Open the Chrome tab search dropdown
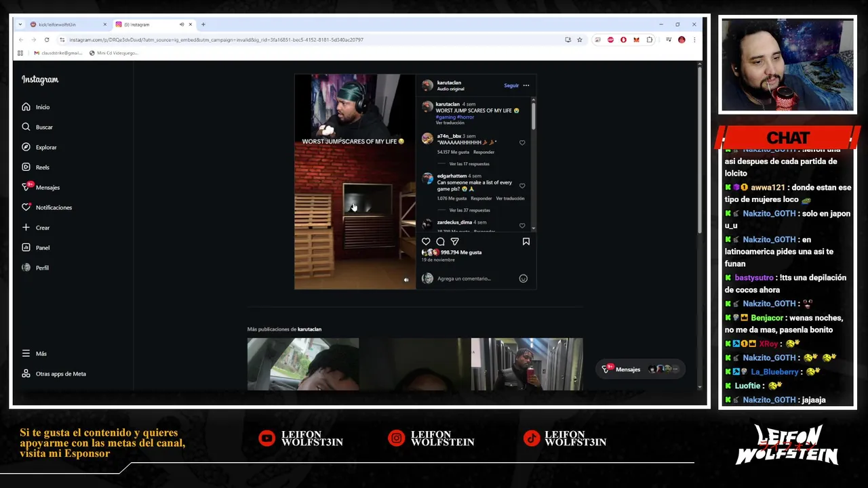The image size is (868, 488). click(x=20, y=24)
